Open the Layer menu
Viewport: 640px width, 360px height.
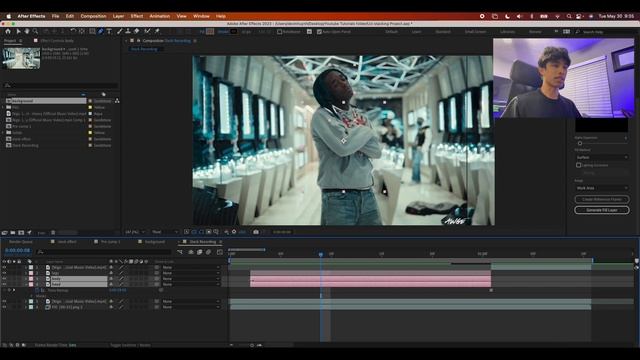click(118, 16)
